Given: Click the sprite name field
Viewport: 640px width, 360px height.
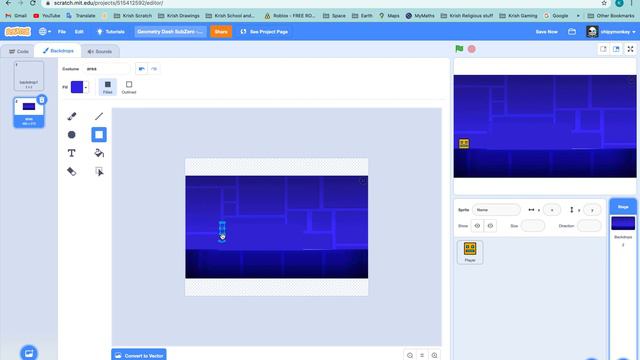Looking at the screenshot, I should tap(496, 210).
